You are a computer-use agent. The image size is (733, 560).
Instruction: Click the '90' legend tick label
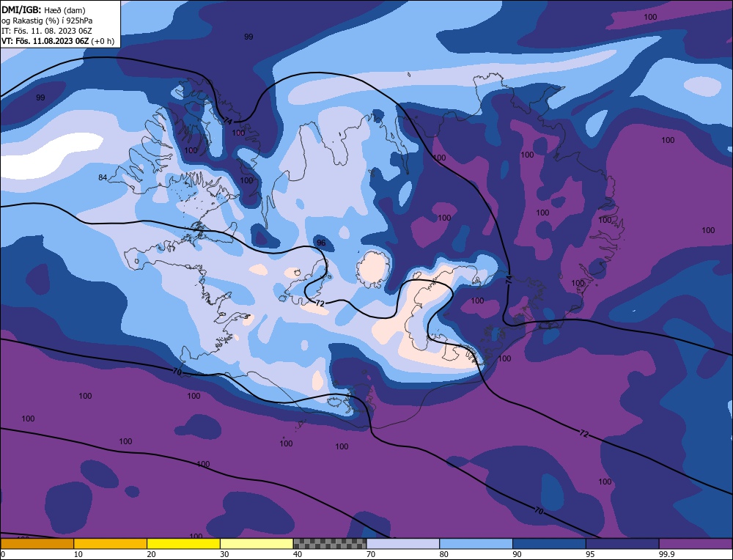(x=517, y=554)
